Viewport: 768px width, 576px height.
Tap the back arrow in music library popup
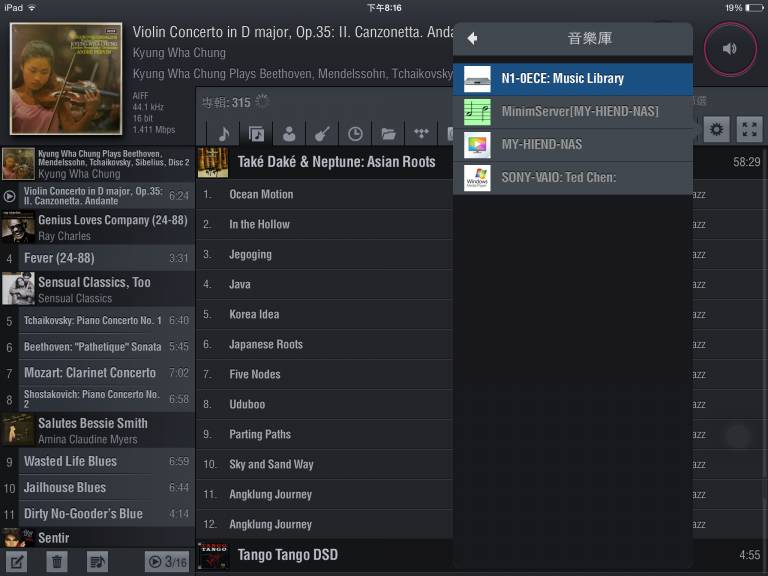tap(472, 39)
